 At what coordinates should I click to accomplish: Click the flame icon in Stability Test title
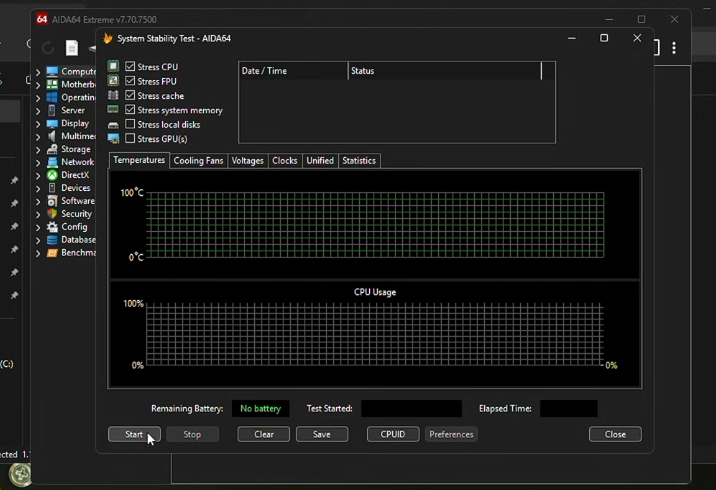(108, 38)
